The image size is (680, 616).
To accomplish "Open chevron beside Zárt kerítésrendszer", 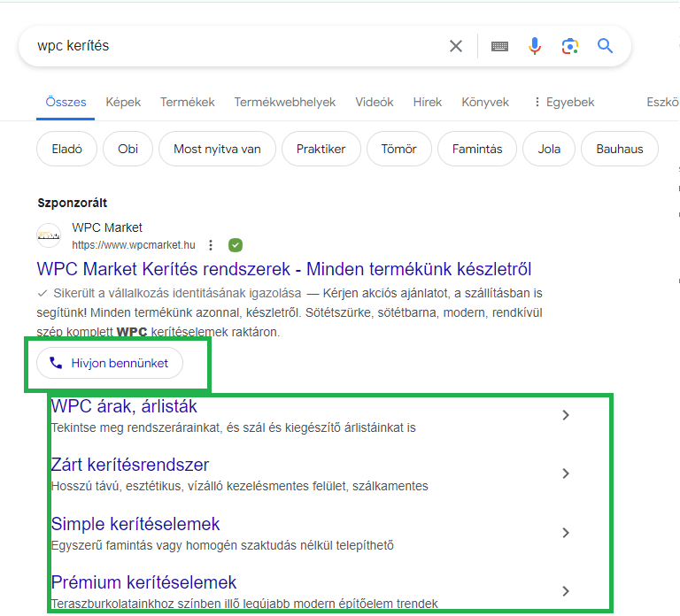I will click(566, 474).
